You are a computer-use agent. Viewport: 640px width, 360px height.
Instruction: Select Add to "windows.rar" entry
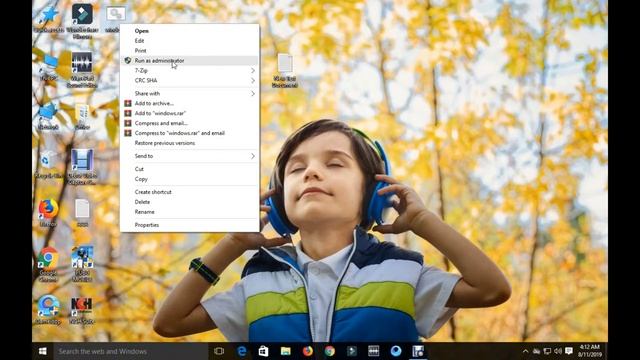(189, 113)
